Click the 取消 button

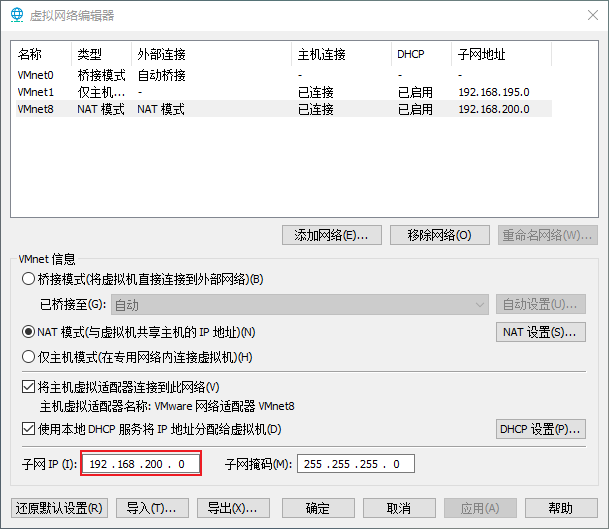pos(399,508)
